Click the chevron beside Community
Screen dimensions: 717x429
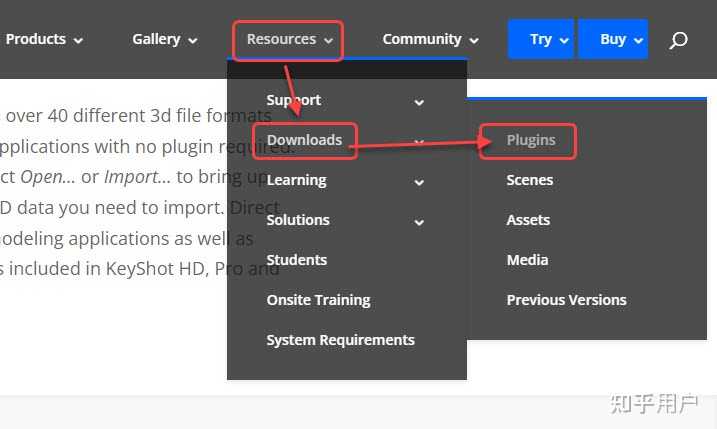pyautogui.click(x=474, y=41)
